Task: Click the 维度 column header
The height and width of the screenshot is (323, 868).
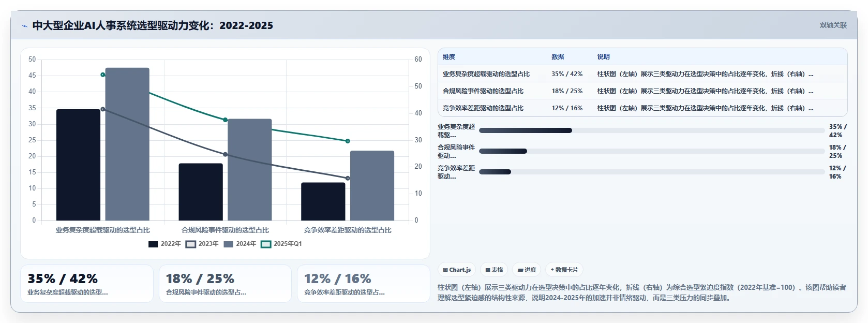Action: pyautogui.click(x=449, y=57)
